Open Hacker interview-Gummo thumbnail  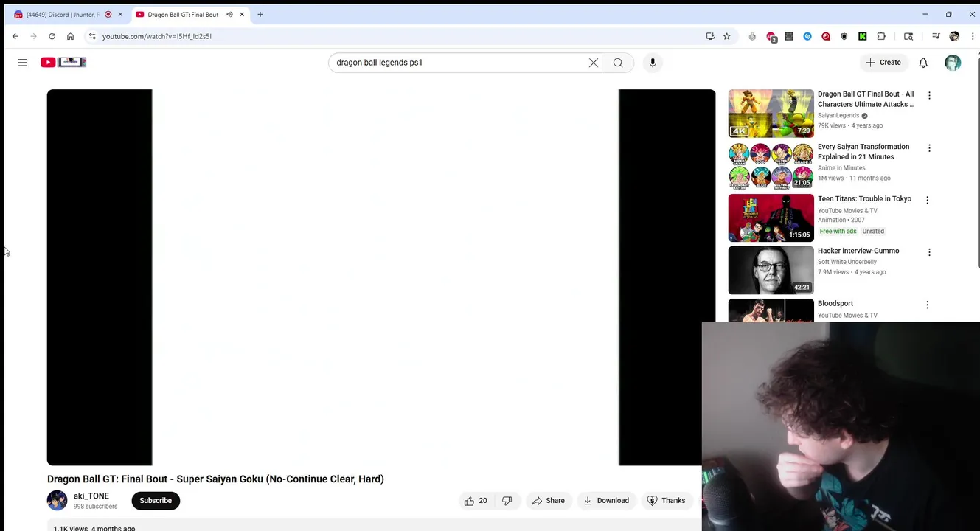(771, 271)
